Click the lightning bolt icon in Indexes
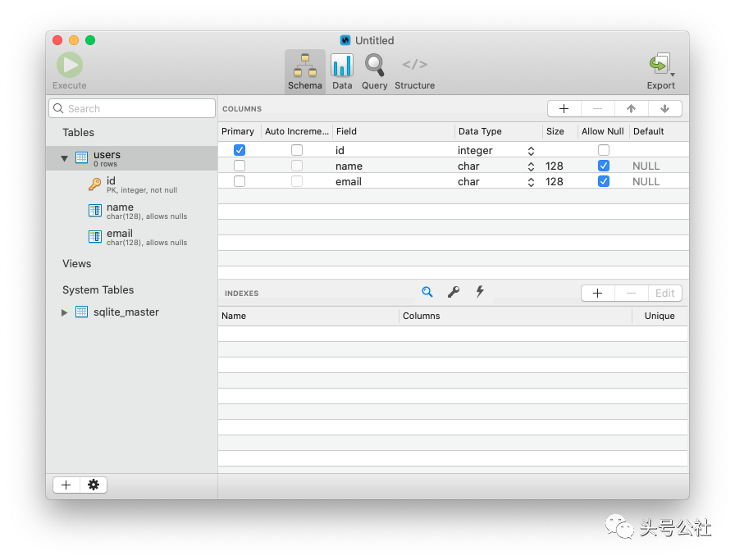Screen dimensions: 735x560 [x=480, y=292]
